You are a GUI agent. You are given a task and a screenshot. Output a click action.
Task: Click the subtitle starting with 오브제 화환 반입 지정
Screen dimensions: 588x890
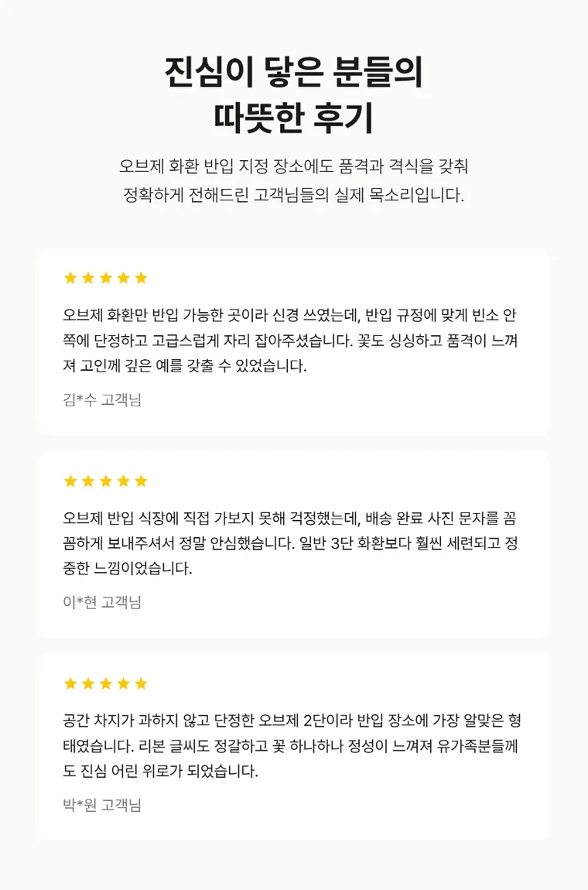click(x=293, y=166)
